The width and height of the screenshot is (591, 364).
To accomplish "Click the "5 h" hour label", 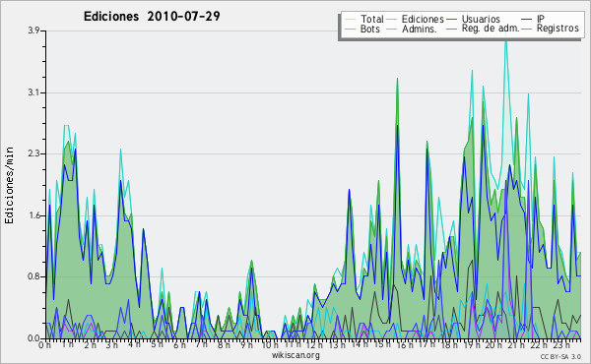I will pyautogui.click(x=157, y=344).
